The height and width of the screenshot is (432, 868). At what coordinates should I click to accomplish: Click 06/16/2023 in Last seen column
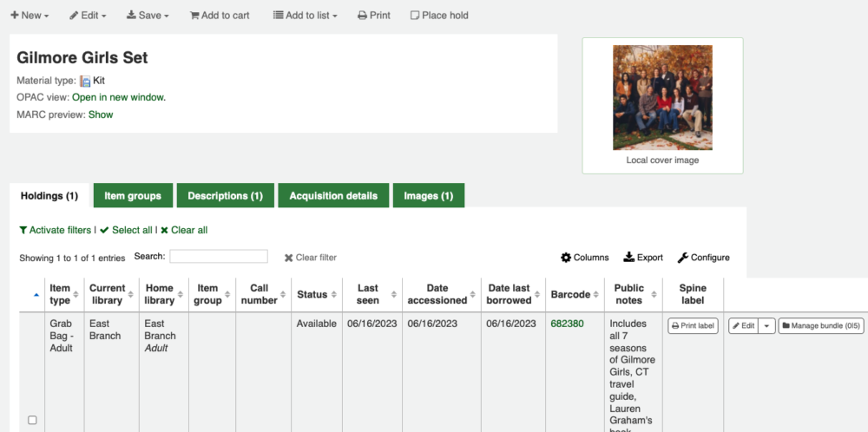[372, 324]
